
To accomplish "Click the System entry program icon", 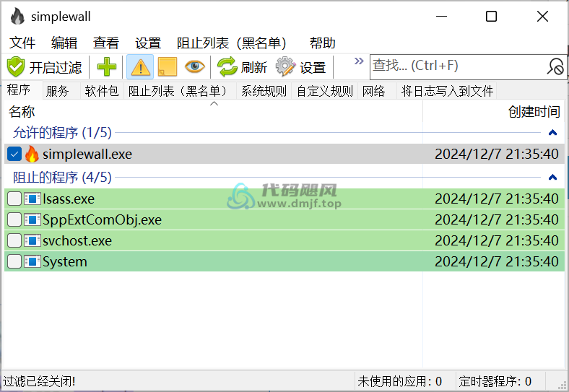I will coord(32,262).
